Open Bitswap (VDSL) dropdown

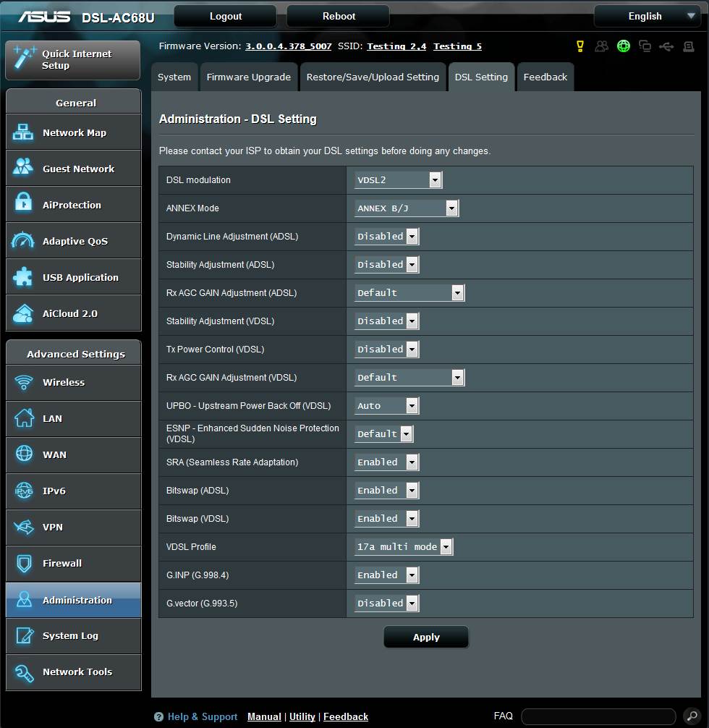(x=386, y=519)
